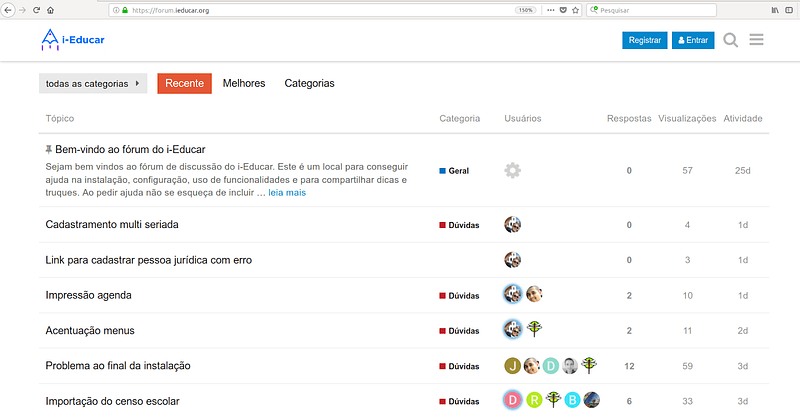Click the Registrar button
The width and height of the screenshot is (800, 418).
[644, 40]
